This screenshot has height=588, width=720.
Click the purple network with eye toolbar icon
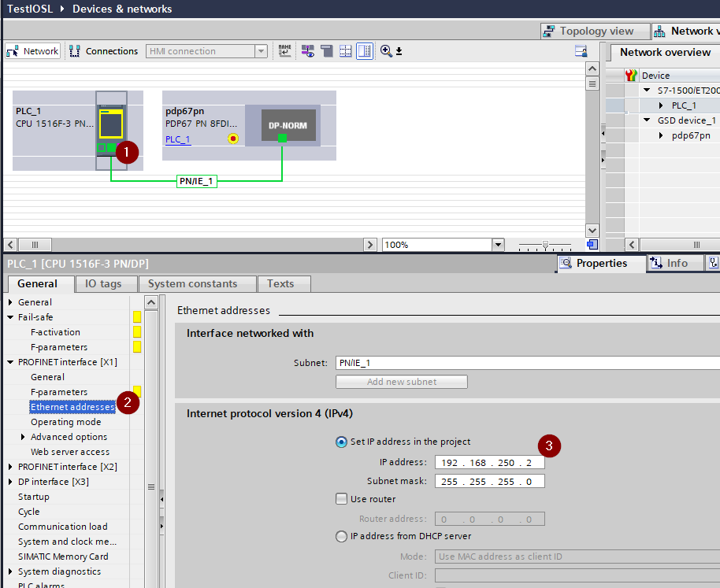point(308,51)
